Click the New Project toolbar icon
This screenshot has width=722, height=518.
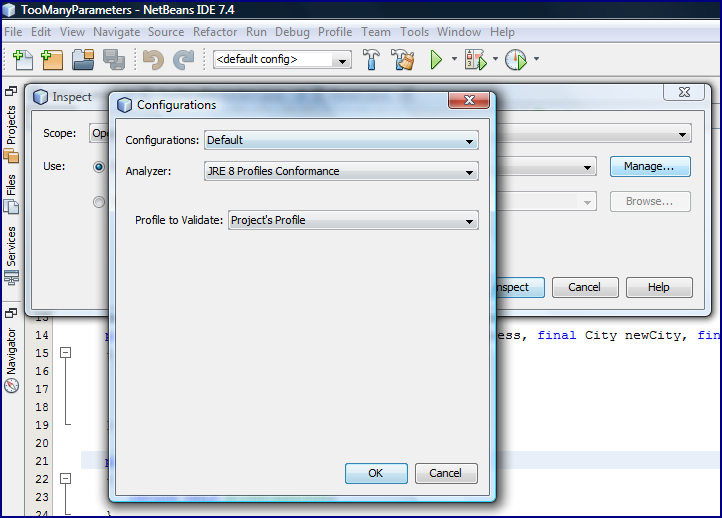pos(52,60)
